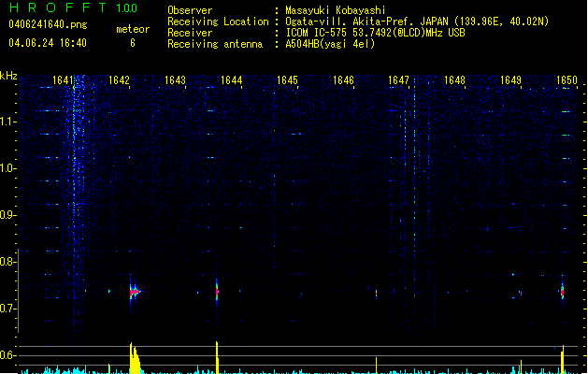This screenshot has width=588, height=374.
Task: Click the bright meteor echo at 1642
Action: pyautogui.click(x=135, y=292)
